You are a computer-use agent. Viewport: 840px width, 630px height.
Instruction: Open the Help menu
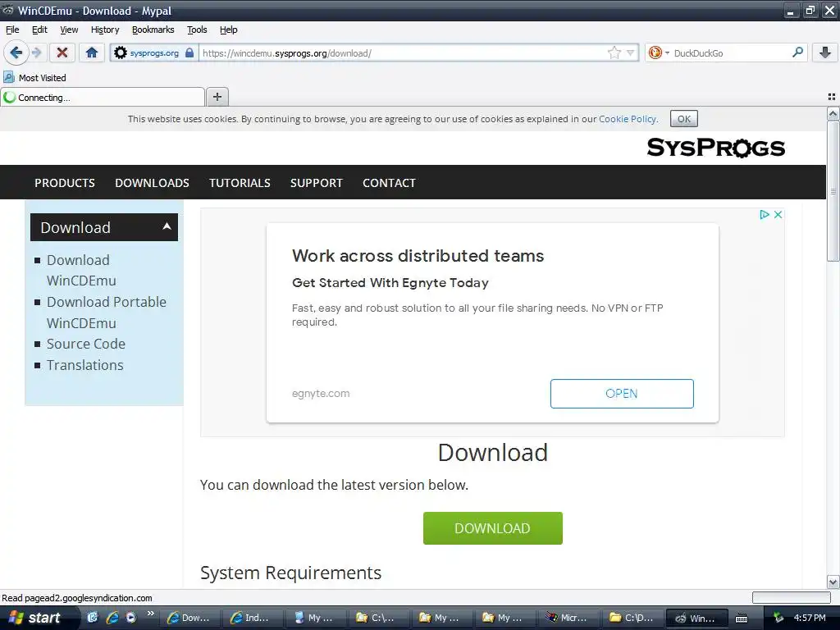[228, 30]
